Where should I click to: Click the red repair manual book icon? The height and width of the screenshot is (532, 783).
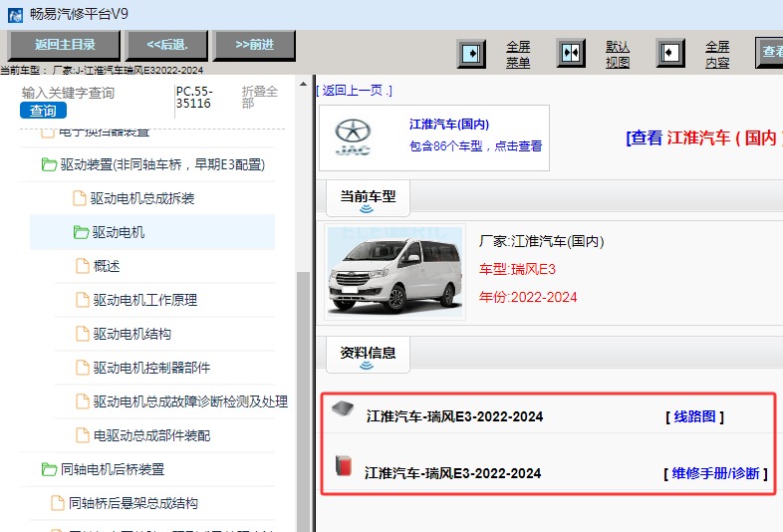[343, 465]
